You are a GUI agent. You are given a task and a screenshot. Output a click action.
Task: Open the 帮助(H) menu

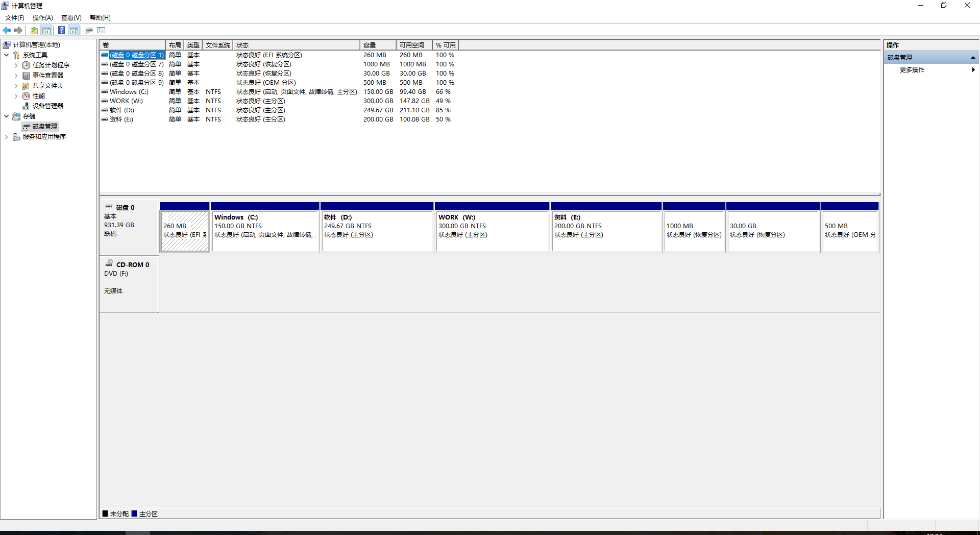click(100, 18)
